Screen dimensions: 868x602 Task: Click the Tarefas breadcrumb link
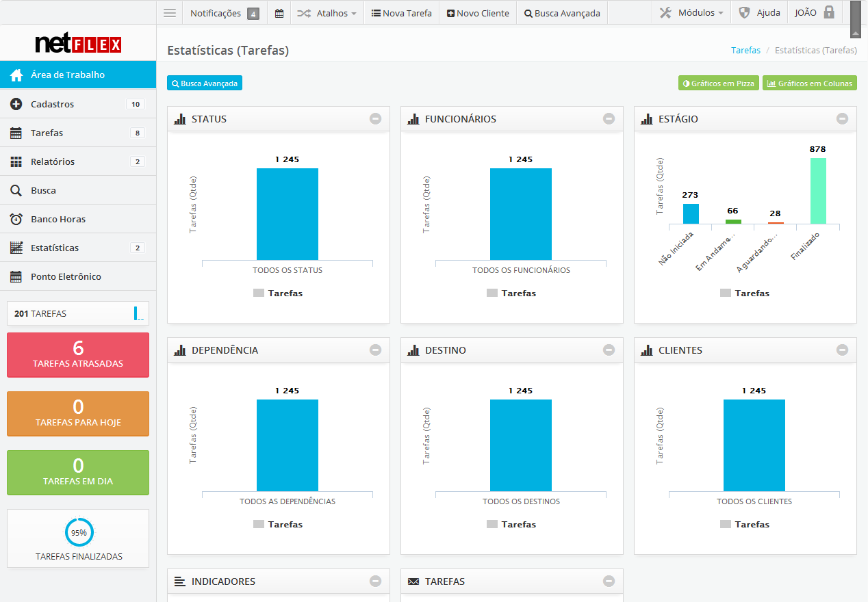point(745,51)
